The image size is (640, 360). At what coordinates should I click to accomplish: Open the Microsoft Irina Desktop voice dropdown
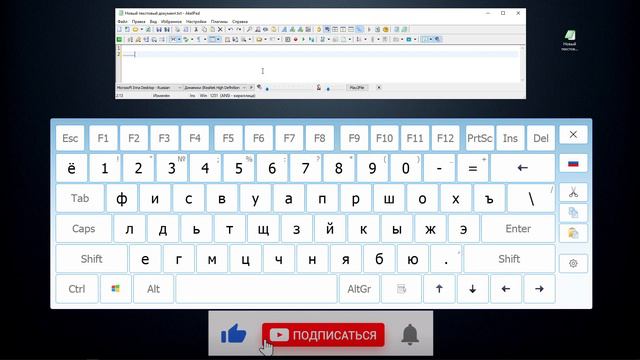click(149, 87)
